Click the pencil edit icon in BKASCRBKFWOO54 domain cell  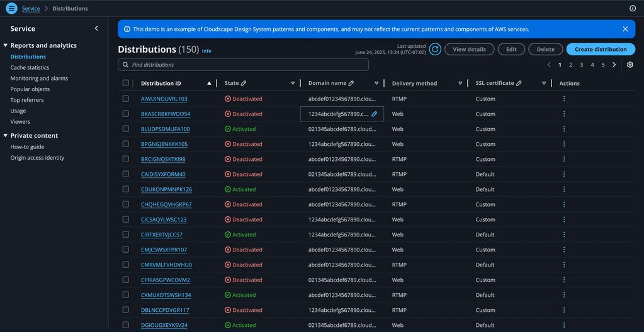pos(374,114)
